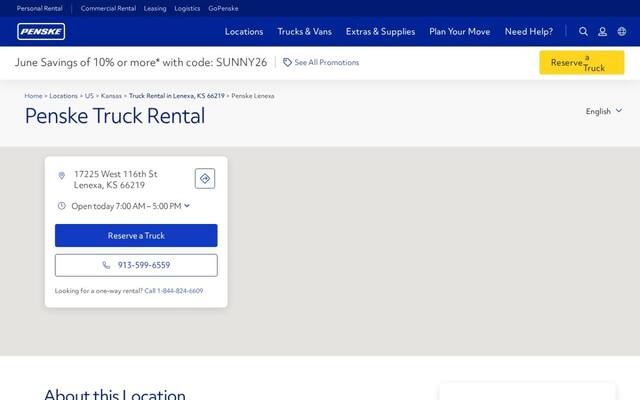Open the Plan Your Move menu
640x400 pixels.
[x=460, y=31]
